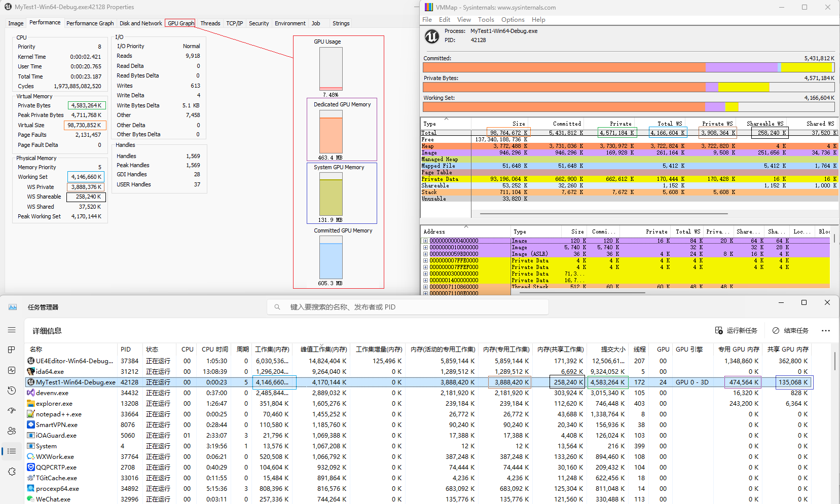
Task: Expand address 0000000300000000 in VMMap
Action: click(x=426, y=274)
